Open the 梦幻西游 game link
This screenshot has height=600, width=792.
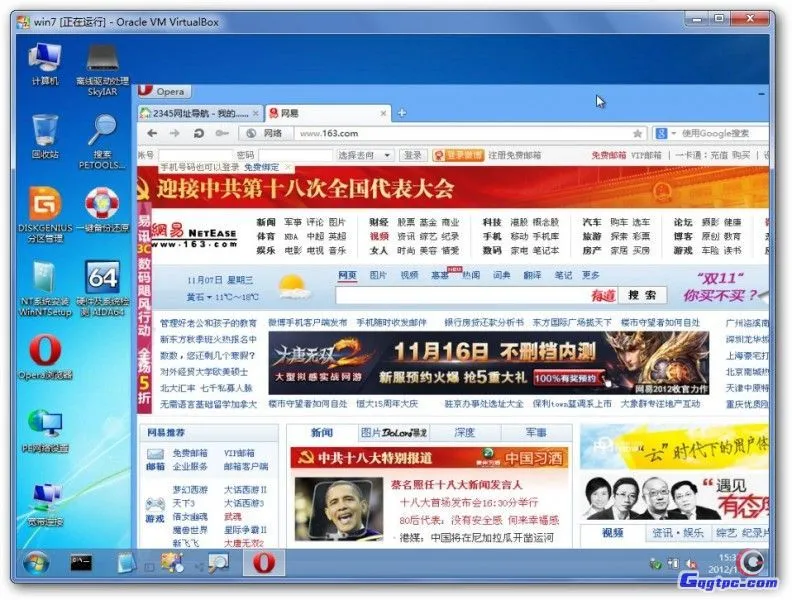point(190,489)
